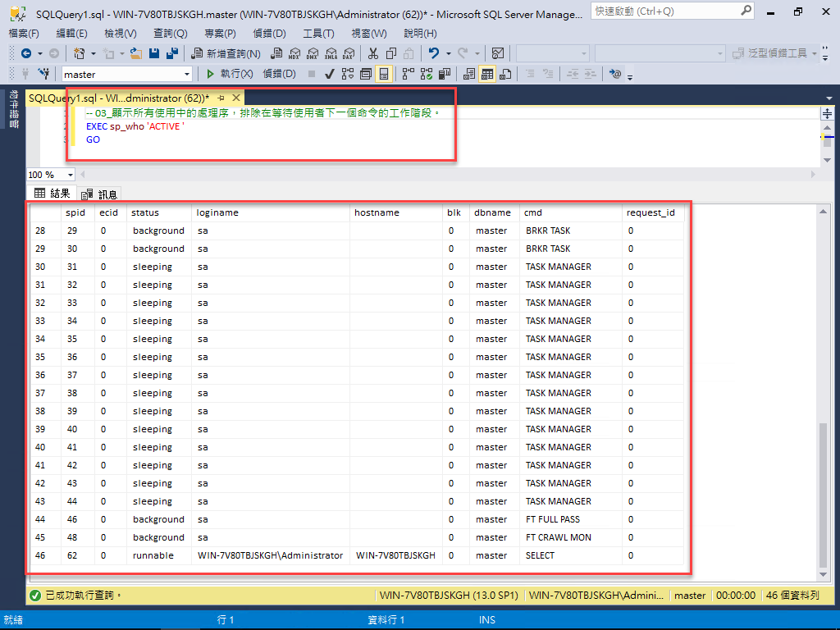Click the Activity Monitor icon
The height and width of the screenshot is (630, 840).
498,53
